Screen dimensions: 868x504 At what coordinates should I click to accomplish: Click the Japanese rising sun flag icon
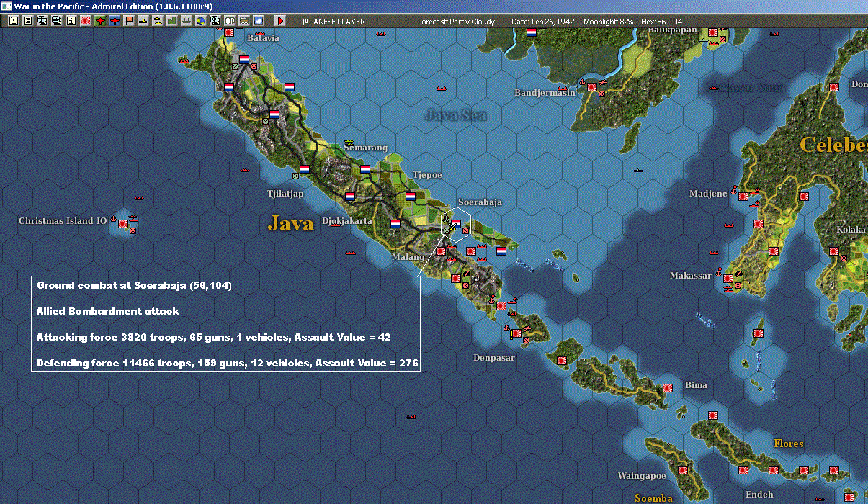(x=86, y=21)
